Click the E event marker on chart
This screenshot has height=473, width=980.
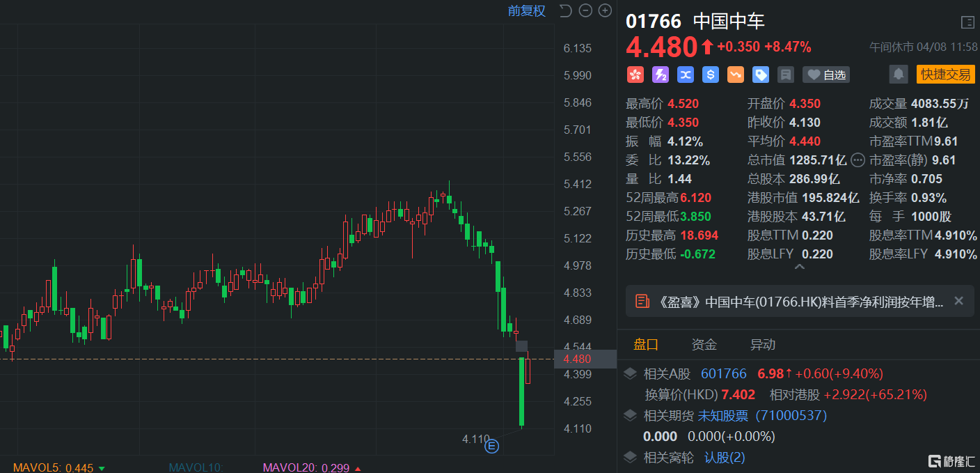492,446
